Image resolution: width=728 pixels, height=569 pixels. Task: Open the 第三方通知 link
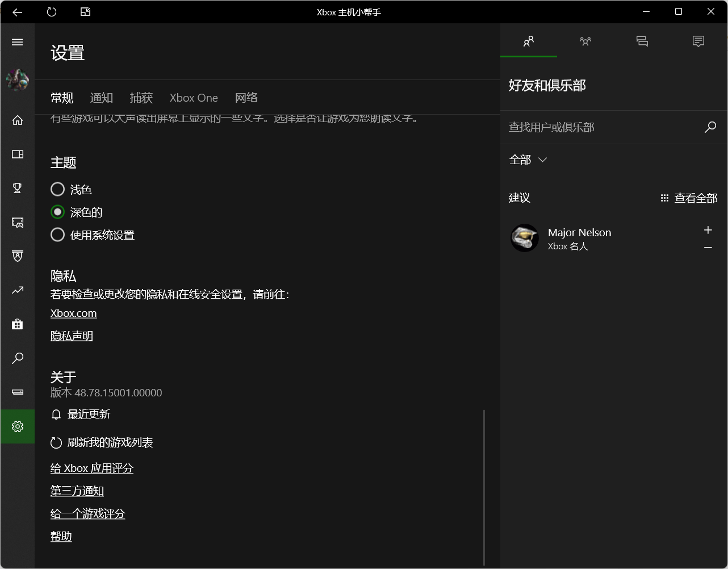click(77, 491)
